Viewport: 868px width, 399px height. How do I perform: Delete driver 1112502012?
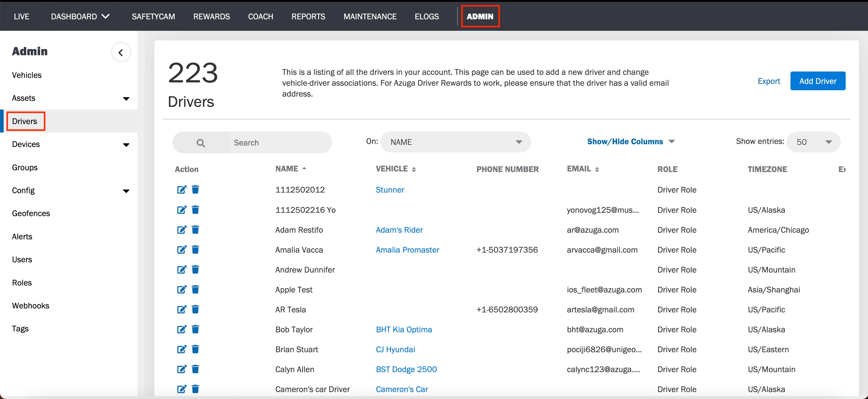pos(195,190)
